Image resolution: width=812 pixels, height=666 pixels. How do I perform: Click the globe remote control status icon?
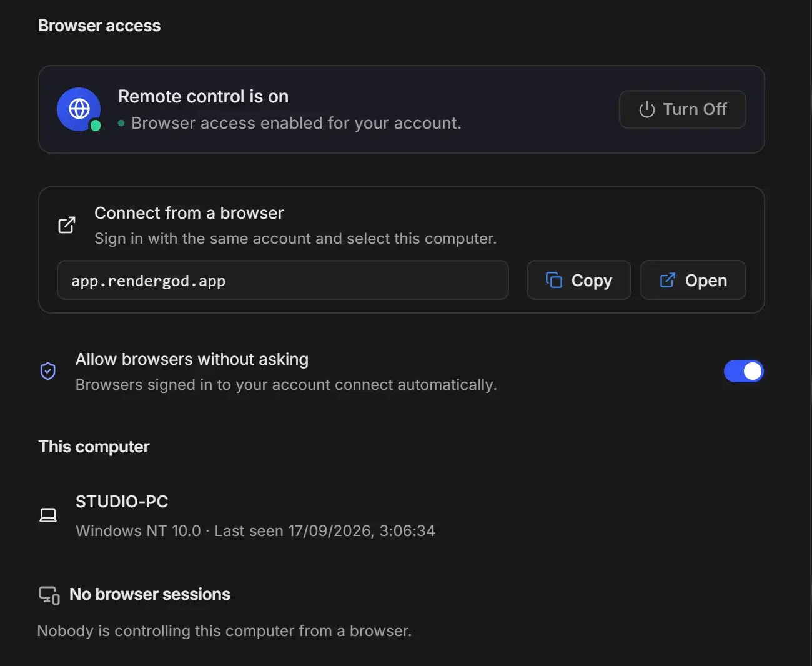[x=79, y=109]
